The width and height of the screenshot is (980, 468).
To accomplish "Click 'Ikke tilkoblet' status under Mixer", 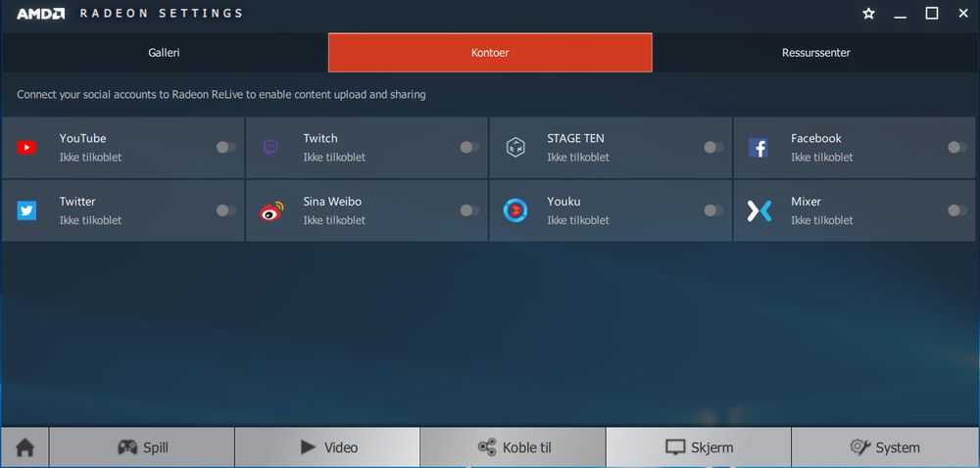I will click(x=822, y=220).
